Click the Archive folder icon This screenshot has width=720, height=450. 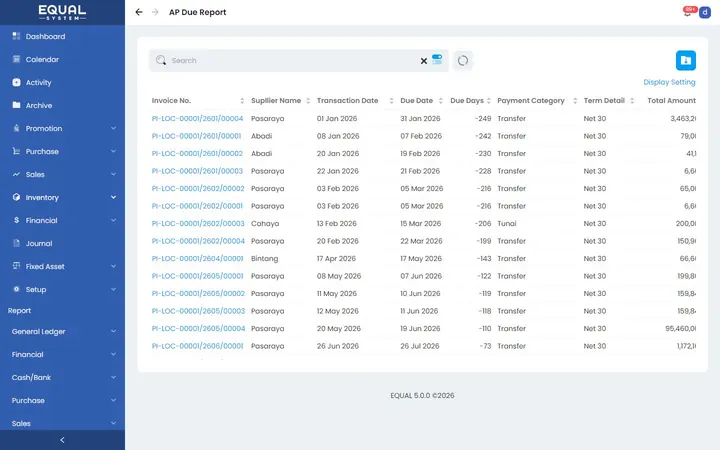coord(17,105)
